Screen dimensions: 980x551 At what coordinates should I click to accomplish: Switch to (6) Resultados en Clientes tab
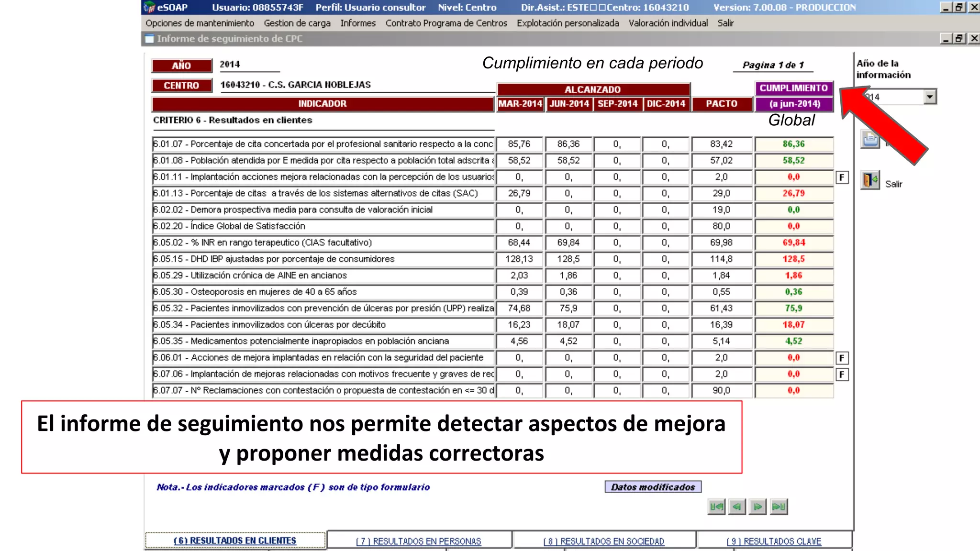[x=235, y=540]
